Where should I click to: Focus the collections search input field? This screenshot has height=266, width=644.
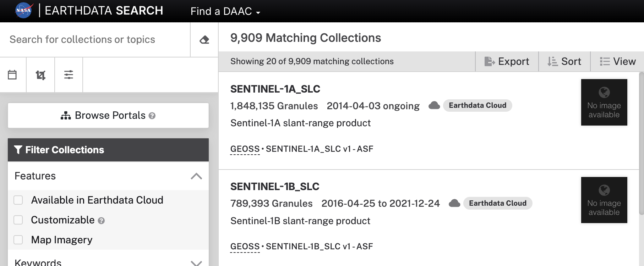pyautogui.click(x=95, y=40)
